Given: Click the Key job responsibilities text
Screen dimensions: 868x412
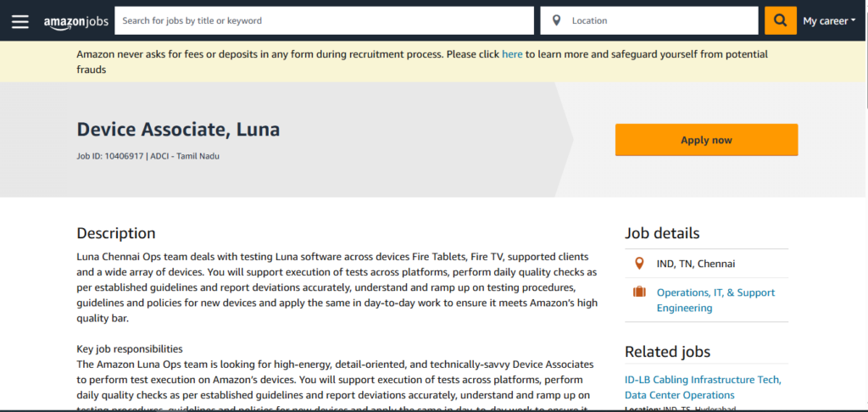Looking at the screenshot, I should click(130, 349).
